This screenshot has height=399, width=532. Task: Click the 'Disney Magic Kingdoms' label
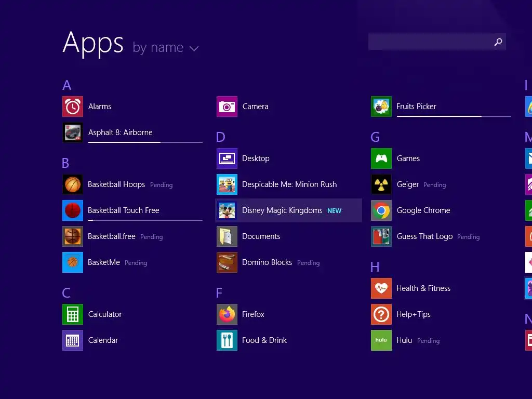[x=282, y=210]
